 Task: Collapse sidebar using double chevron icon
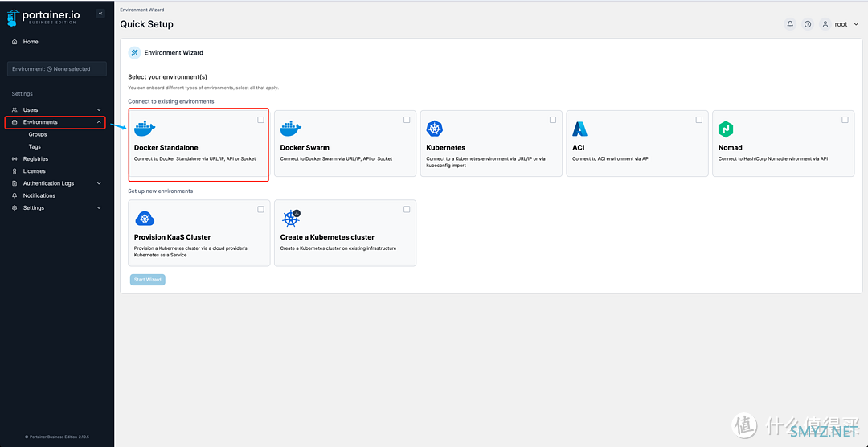[100, 14]
